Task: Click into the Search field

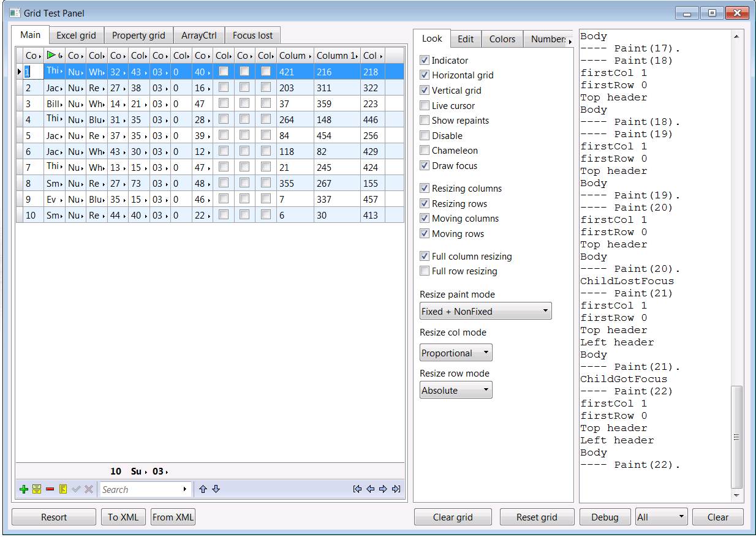Action: tap(141, 489)
